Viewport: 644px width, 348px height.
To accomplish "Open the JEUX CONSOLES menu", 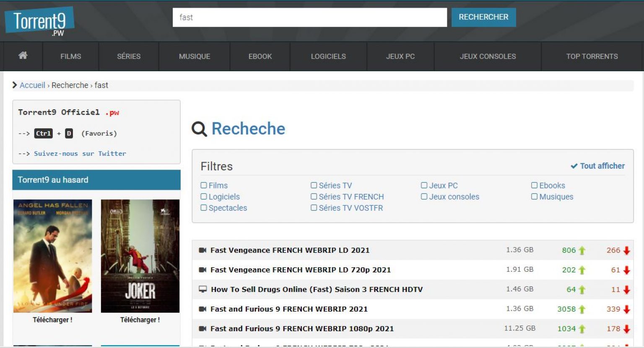I will [488, 56].
